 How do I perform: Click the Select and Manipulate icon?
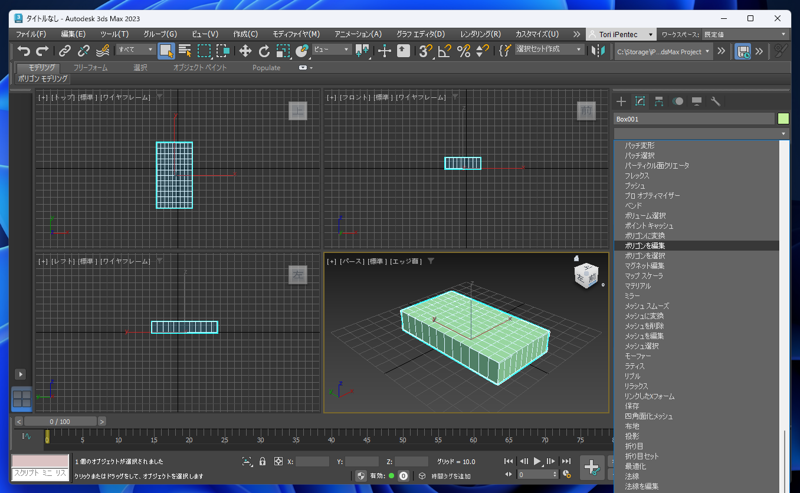pyautogui.click(x=384, y=51)
